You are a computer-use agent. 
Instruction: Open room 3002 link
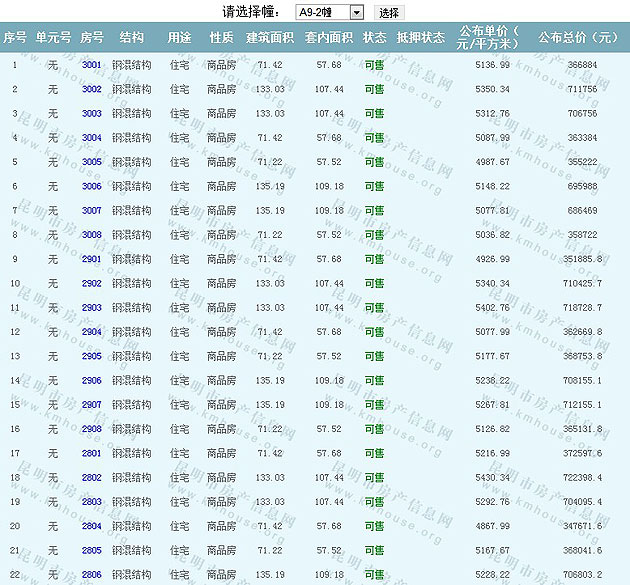coord(92,89)
